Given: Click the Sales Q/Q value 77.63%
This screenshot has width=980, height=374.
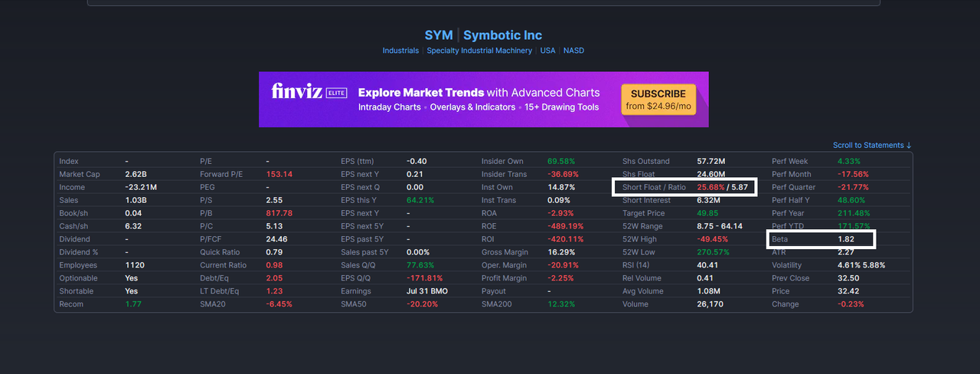Looking at the screenshot, I should tap(420, 265).
